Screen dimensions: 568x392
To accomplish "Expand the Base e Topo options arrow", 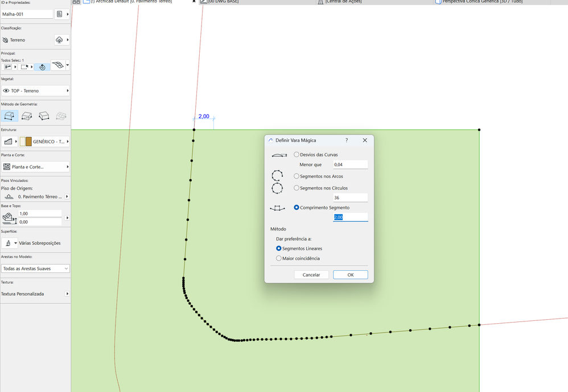I will click(x=67, y=218).
